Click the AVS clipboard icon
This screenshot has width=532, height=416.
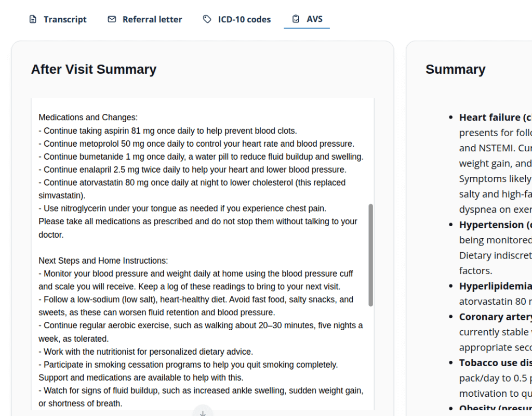(296, 19)
